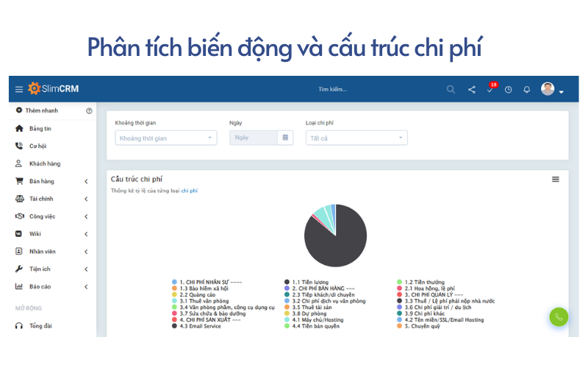Image resolution: width=588 pixels, height=368 pixels.
Task: Click the SlimCRM gear logo
Action: [x=34, y=88]
